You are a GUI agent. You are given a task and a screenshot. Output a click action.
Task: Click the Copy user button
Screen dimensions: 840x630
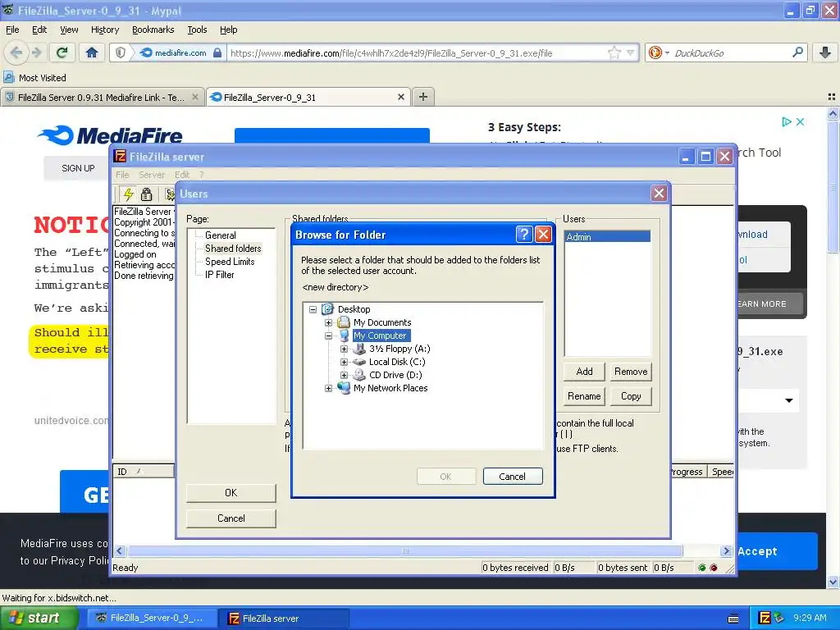click(x=631, y=396)
